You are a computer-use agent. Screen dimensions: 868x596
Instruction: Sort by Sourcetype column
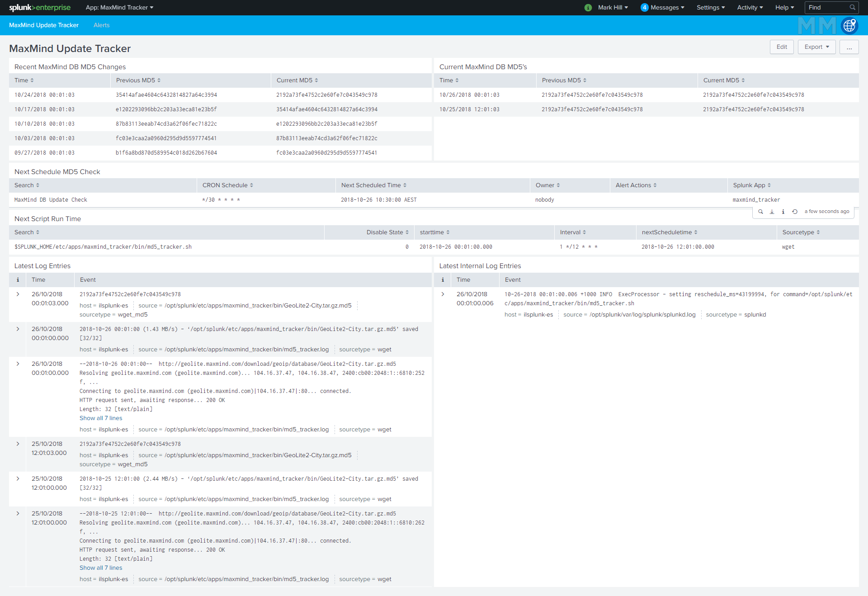(x=801, y=232)
